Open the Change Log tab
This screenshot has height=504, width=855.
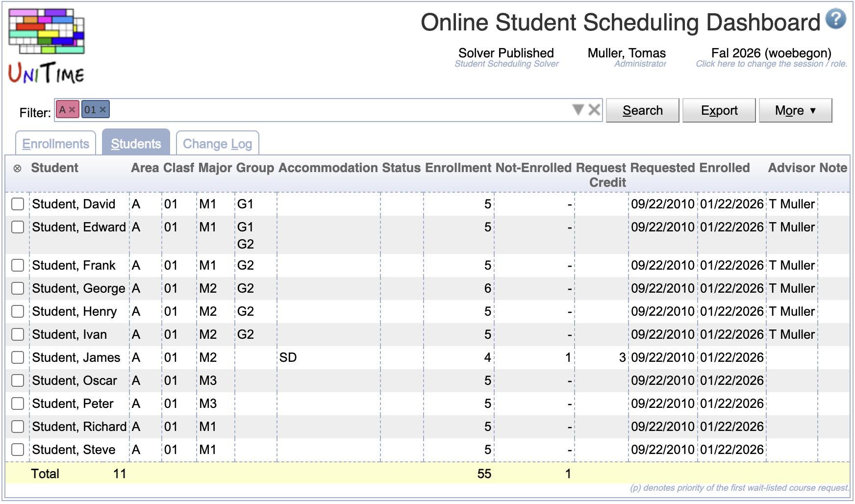pos(217,143)
